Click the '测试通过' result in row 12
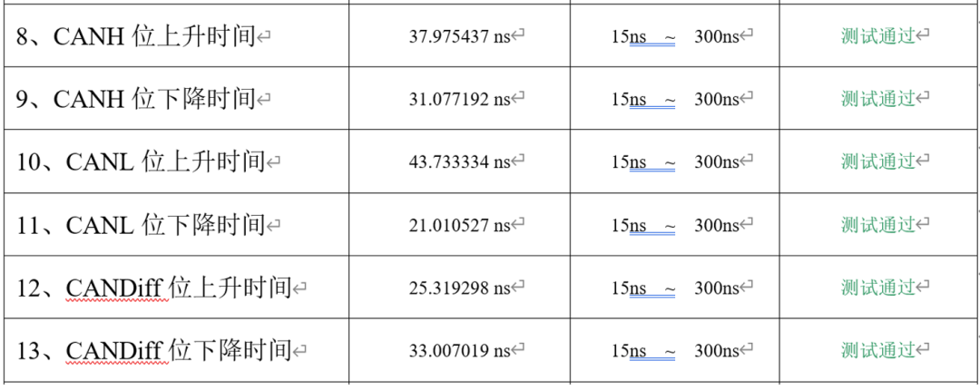This screenshot has width=980, height=390. pos(878,288)
